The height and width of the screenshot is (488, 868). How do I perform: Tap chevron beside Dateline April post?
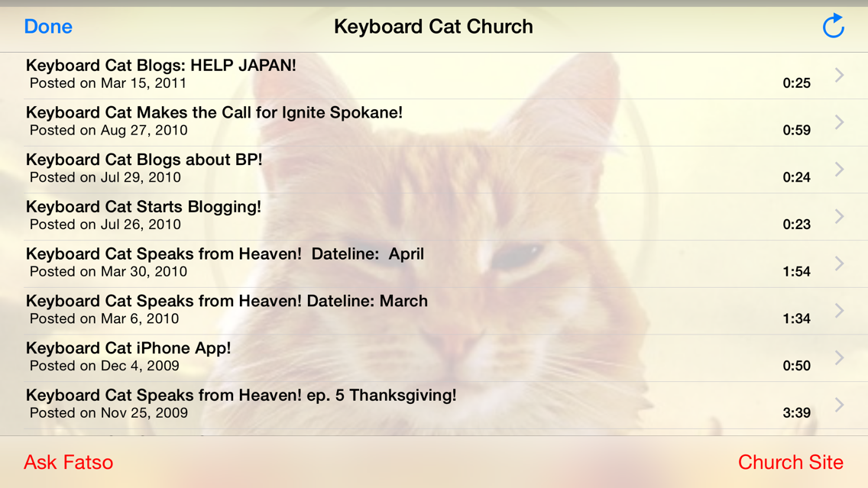pyautogui.click(x=839, y=263)
